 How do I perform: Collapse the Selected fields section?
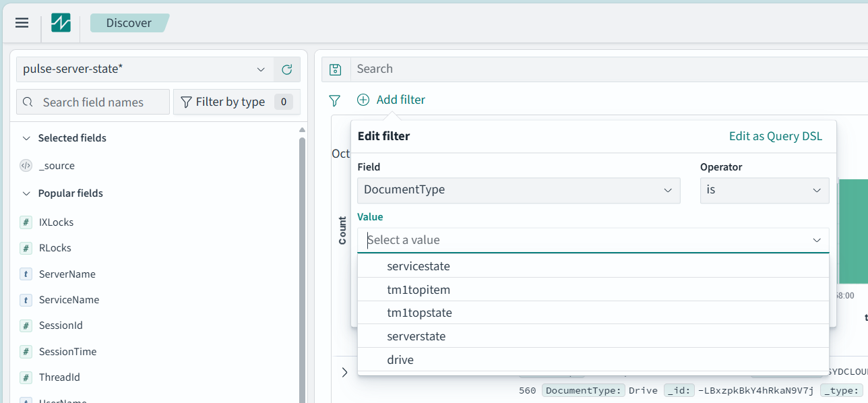(x=26, y=138)
